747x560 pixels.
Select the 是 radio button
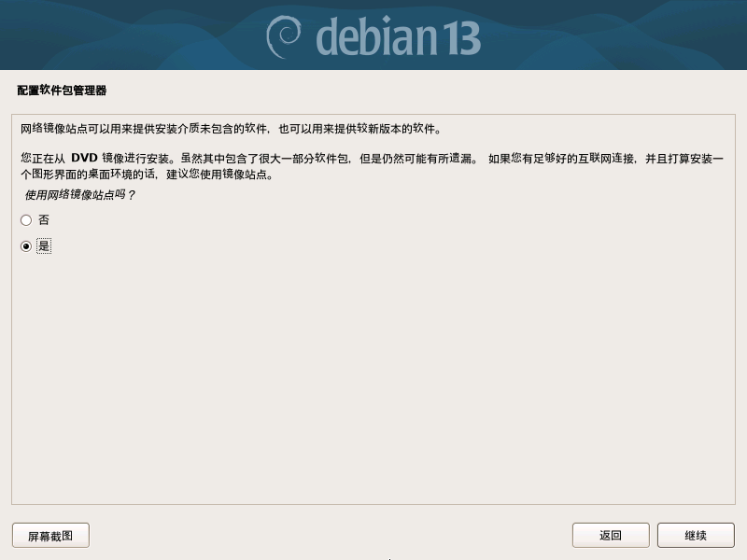(26, 246)
